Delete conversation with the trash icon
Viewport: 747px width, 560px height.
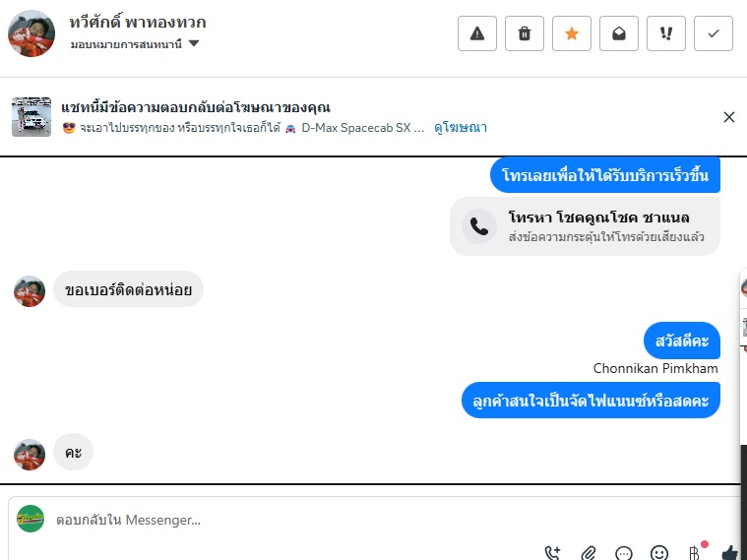tap(524, 33)
